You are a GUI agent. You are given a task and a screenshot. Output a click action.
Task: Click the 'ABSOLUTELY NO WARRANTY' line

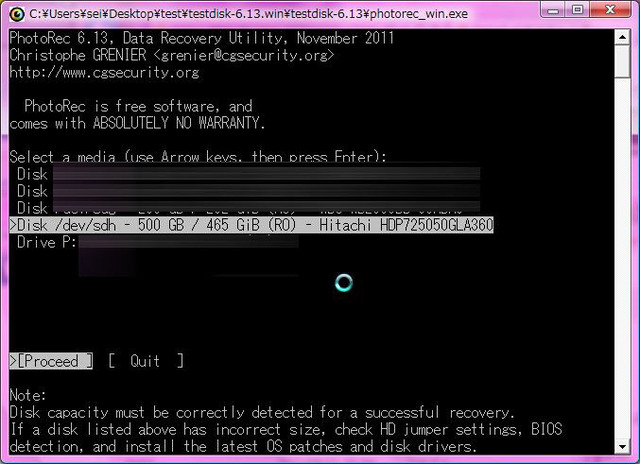(x=137, y=123)
